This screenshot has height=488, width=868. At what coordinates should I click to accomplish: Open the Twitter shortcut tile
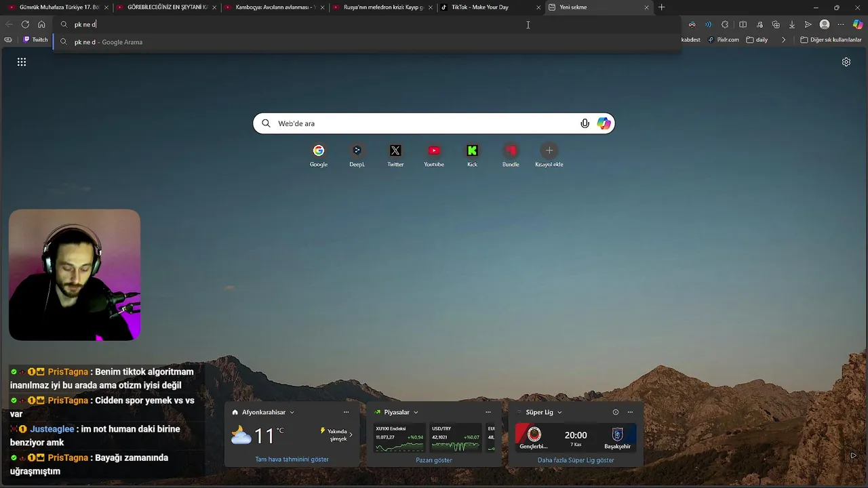click(x=395, y=155)
